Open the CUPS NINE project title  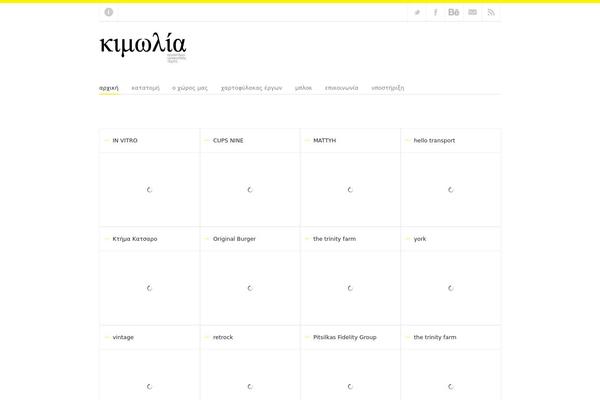pyautogui.click(x=228, y=140)
